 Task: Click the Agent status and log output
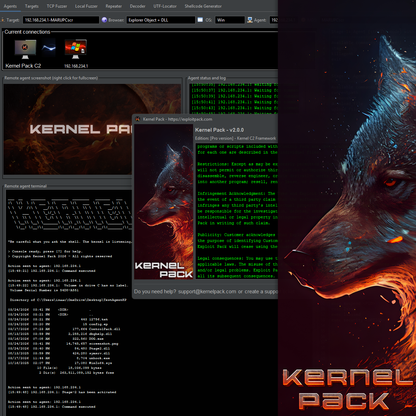pyautogui.click(x=234, y=98)
